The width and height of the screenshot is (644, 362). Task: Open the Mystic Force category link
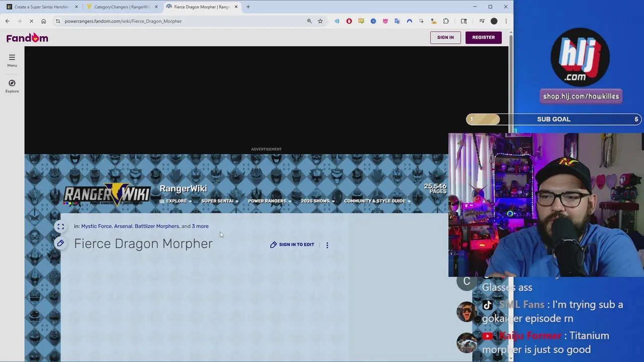pos(97,226)
